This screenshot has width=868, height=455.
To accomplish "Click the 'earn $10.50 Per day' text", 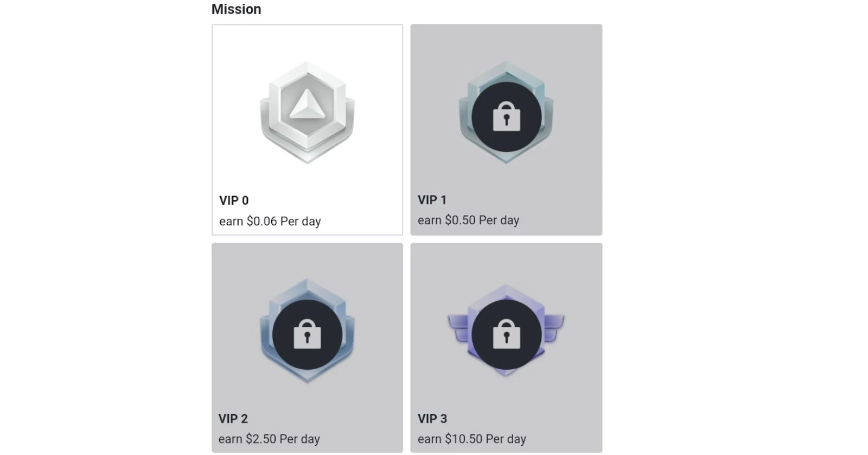I will tap(472, 439).
